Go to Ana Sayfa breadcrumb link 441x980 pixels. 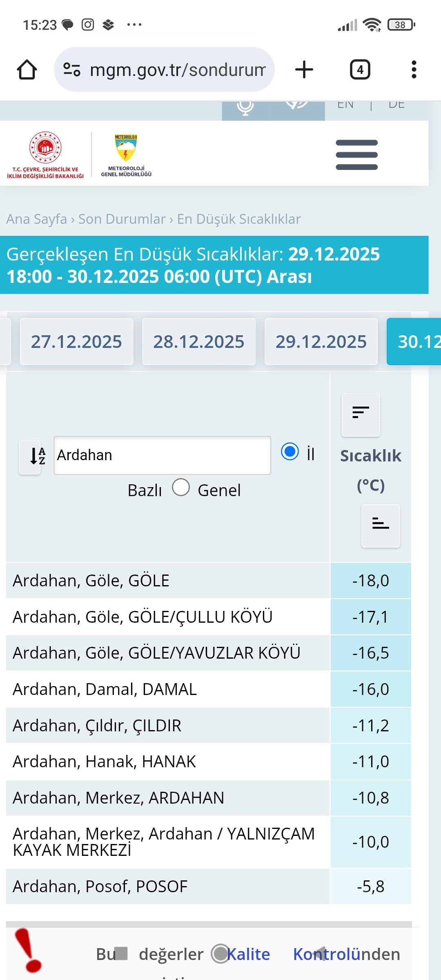[36, 219]
